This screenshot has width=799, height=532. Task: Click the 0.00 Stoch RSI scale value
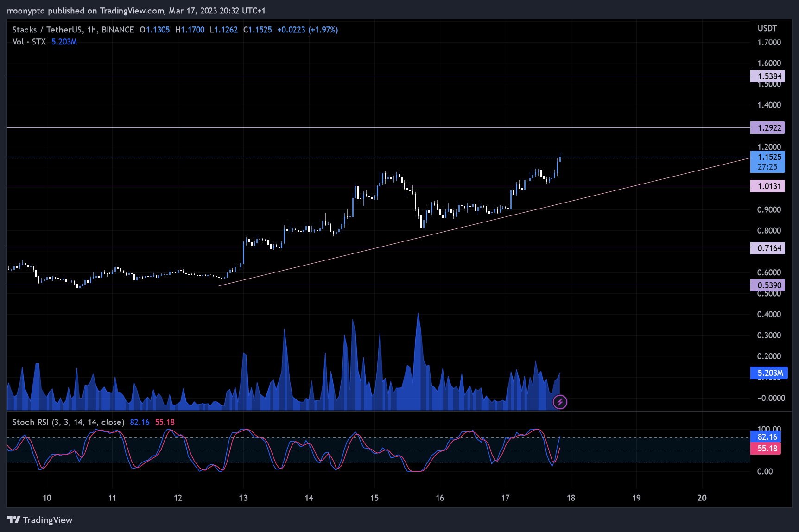[765, 471]
